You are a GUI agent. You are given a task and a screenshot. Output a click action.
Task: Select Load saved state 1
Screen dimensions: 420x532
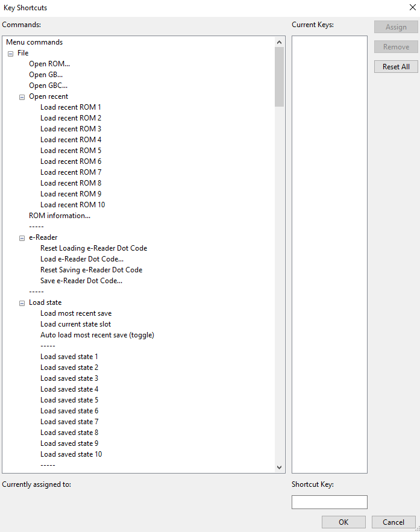click(x=69, y=357)
